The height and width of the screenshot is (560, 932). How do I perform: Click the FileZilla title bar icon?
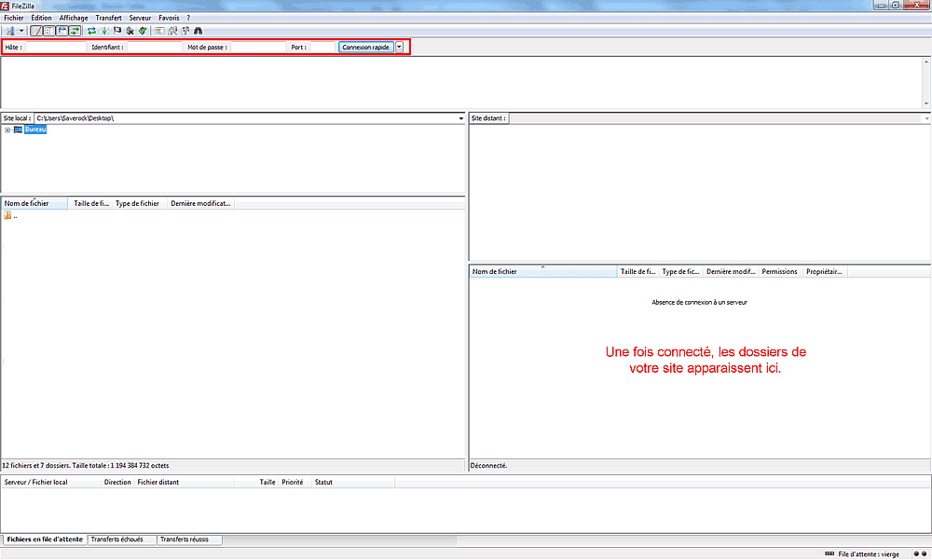point(5,6)
